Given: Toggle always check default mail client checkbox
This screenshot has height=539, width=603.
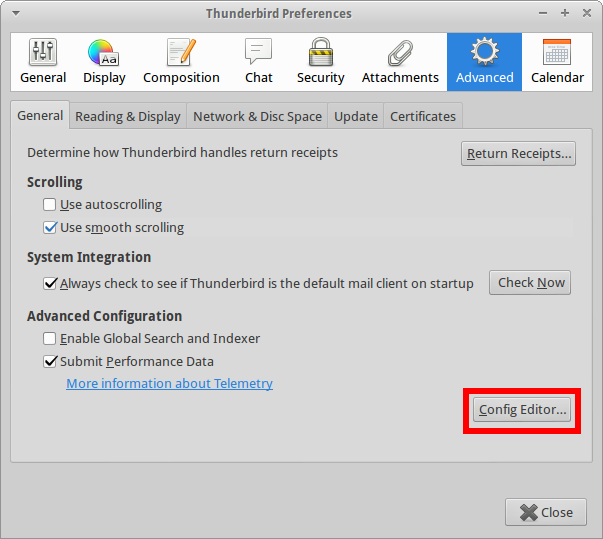Looking at the screenshot, I should click(50, 284).
